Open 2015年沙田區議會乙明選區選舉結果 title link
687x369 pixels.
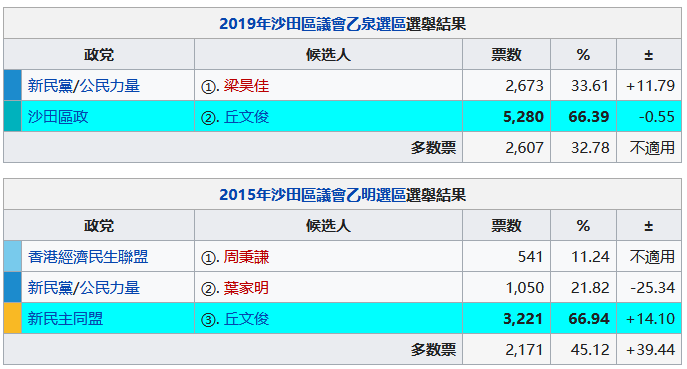point(342,195)
